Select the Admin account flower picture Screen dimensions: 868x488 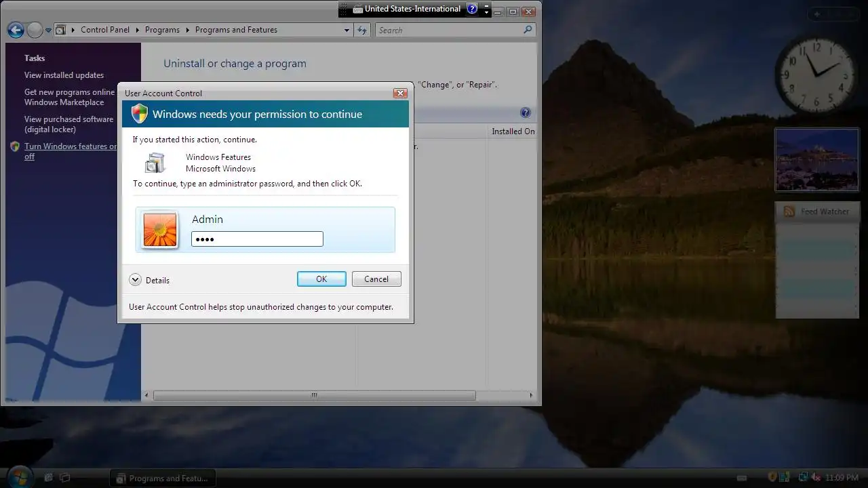[160, 230]
